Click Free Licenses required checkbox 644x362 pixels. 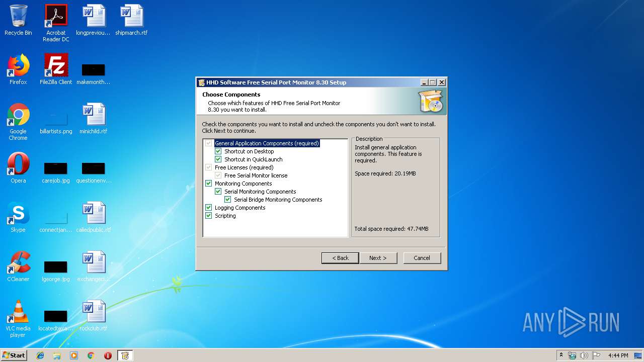click(208, 167)
